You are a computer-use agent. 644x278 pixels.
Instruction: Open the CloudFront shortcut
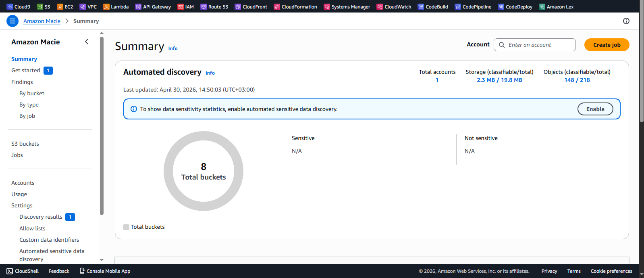(x=251, y=6)
